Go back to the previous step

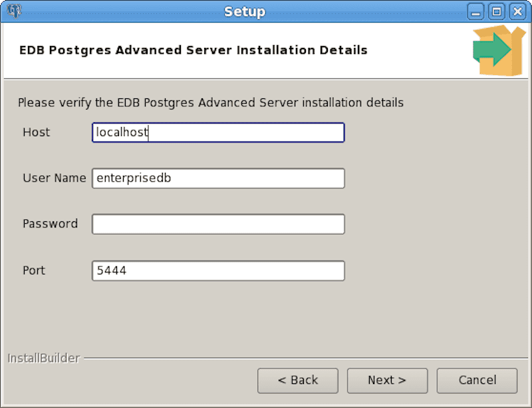point(298,380)
